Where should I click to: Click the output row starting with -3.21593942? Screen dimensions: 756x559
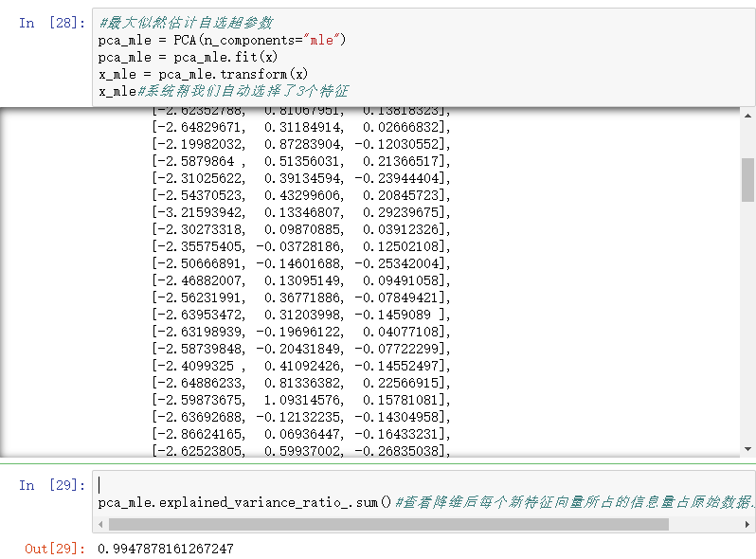pos(301,212)
